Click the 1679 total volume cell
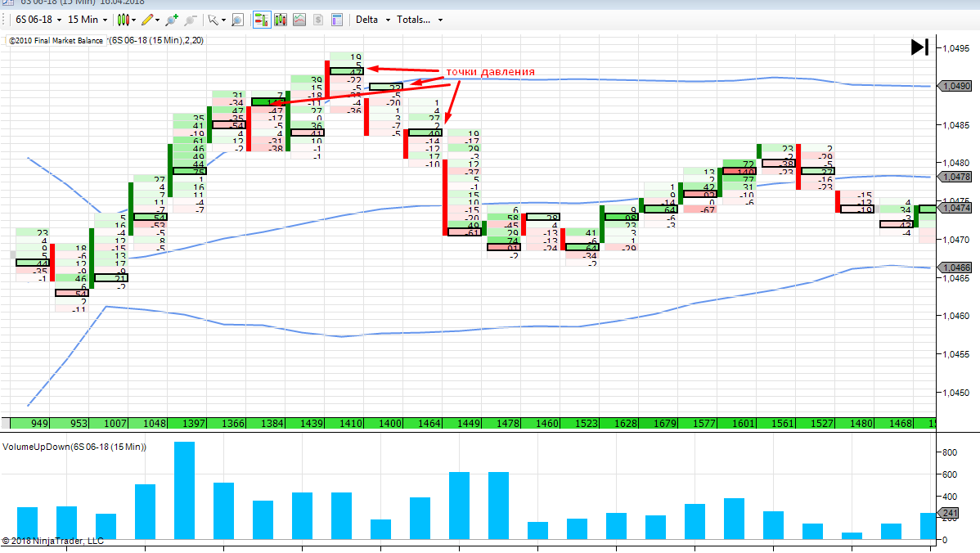This screenshot has height=553, width=980. coord(659,423)
